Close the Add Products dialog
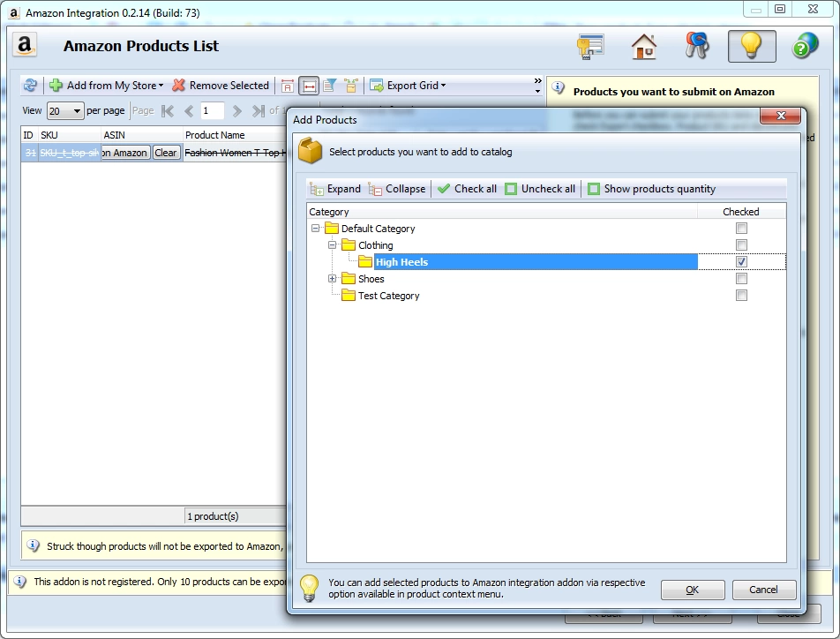Screen dimensions: 840x639 pos(781,116)
